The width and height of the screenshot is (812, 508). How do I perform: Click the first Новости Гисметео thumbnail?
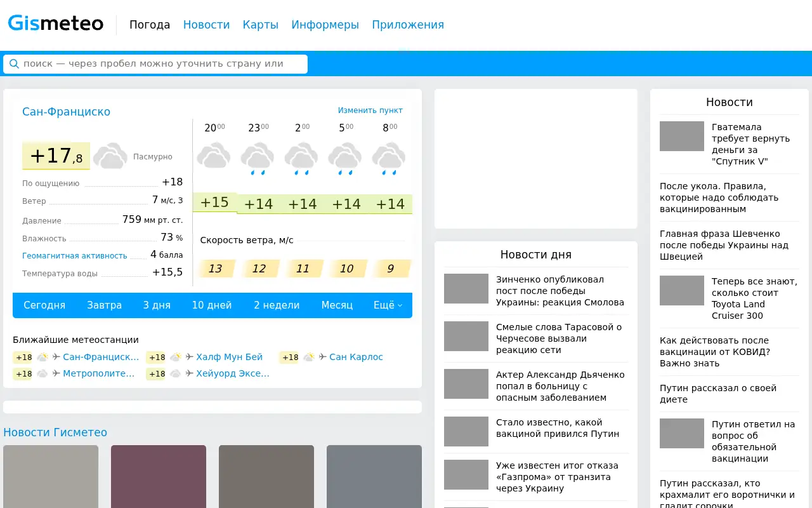tap(51, 476)
